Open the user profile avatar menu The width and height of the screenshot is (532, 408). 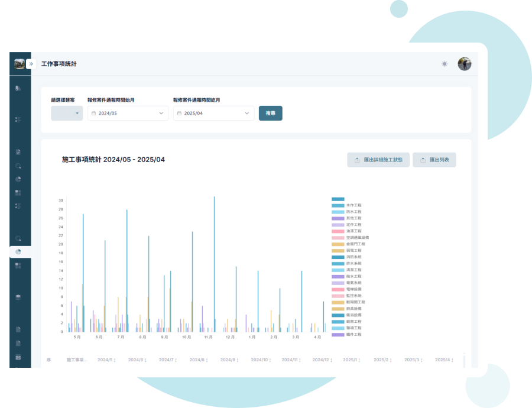tap(464, 64)
